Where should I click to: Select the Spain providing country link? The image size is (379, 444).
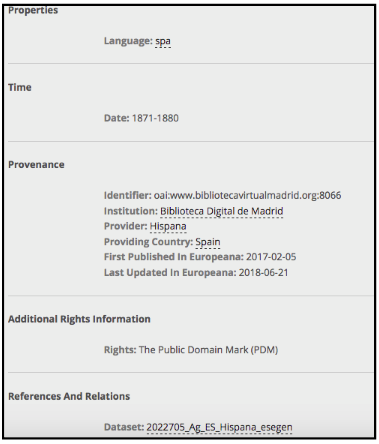point(208,242)
